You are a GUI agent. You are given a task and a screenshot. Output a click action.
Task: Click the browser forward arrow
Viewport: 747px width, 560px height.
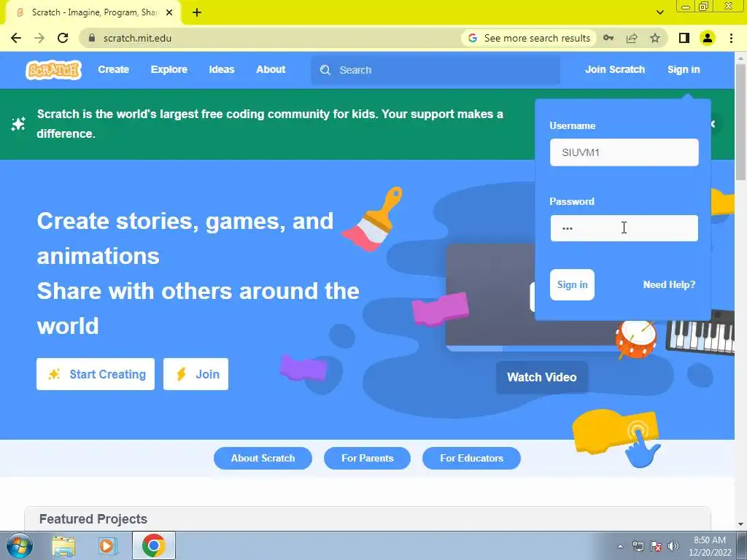point(39,38)
